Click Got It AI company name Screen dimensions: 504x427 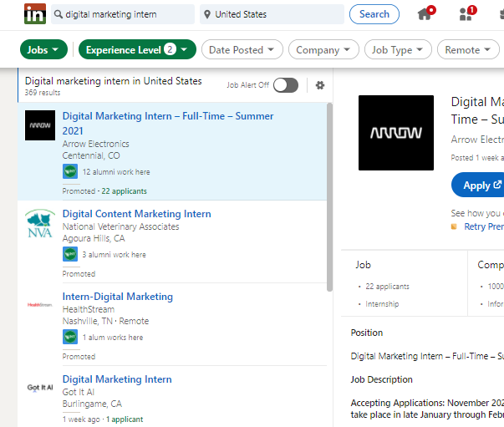coord(78,392)
